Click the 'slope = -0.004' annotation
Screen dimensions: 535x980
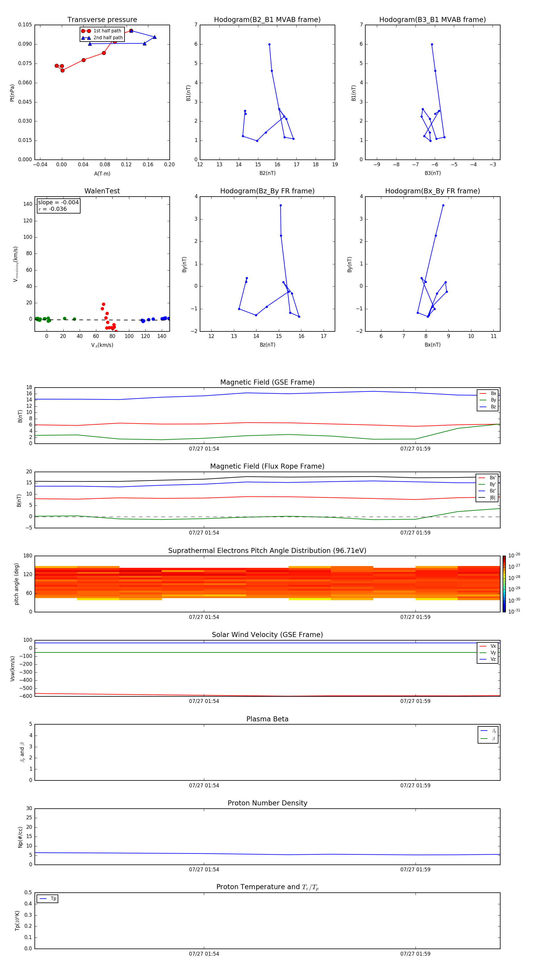coord(58,203)
